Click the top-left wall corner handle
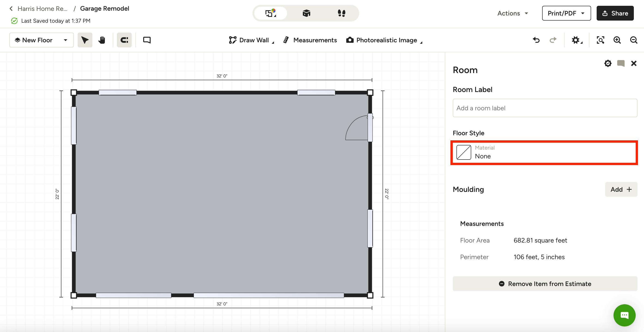This screenshot has height=332, width=644. pos(74,92)
